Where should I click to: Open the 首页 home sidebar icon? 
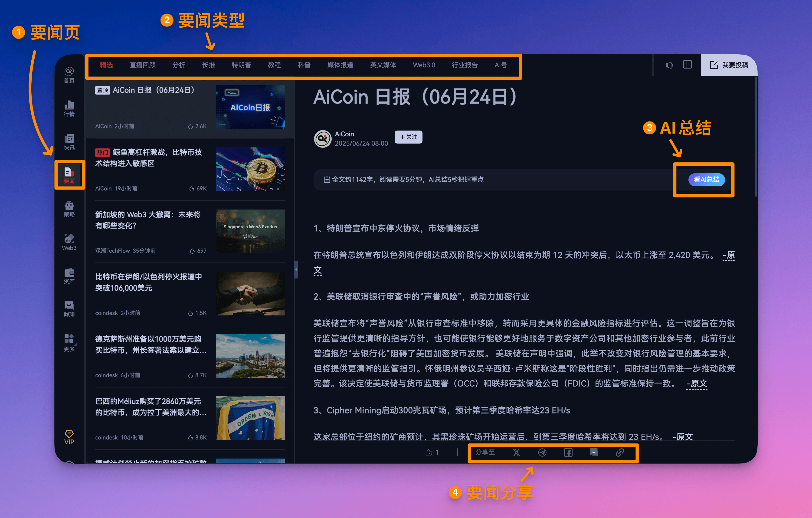click(x=69, y=75)
